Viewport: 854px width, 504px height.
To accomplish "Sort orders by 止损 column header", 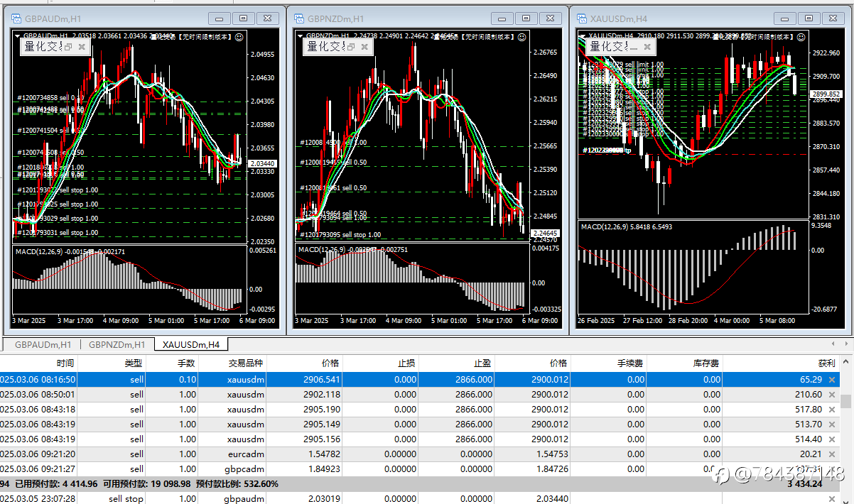I will [382, 363].
